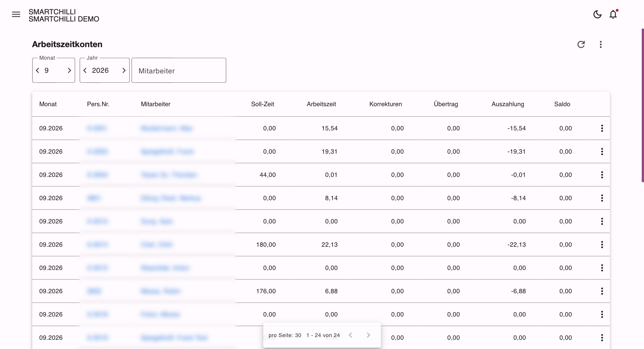Open row menu for Soll-Zeit 180,00
This screenshot has width=644, height=349.
point(602,245)
